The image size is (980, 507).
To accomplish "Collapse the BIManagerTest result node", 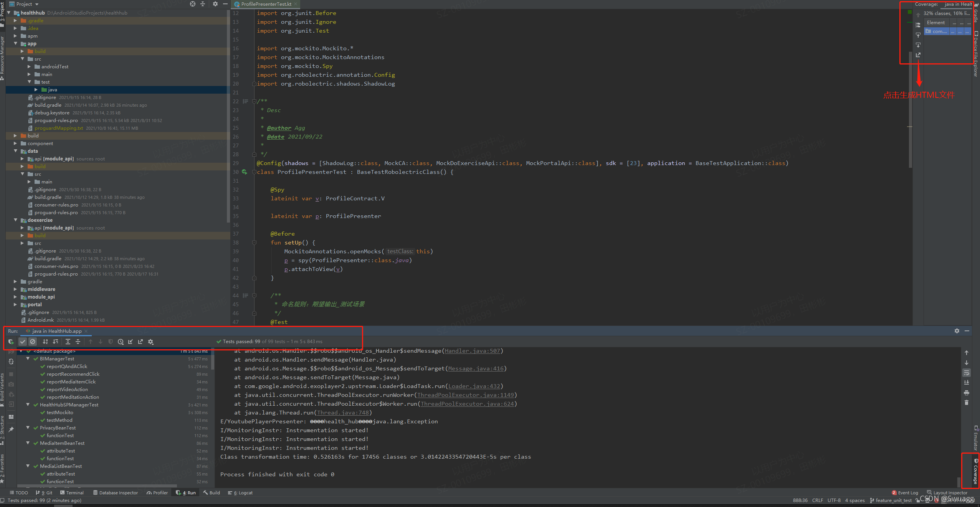I will 28,358.
